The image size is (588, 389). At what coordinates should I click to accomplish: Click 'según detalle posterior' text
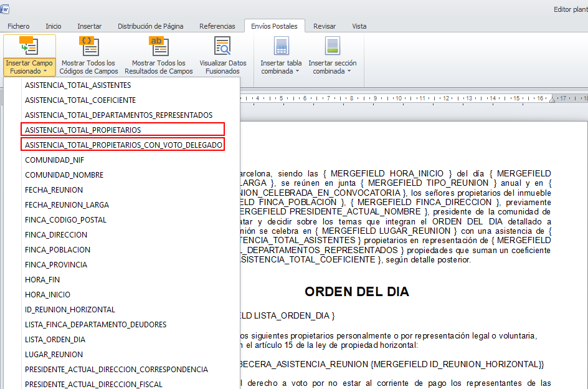coord(427,260)
